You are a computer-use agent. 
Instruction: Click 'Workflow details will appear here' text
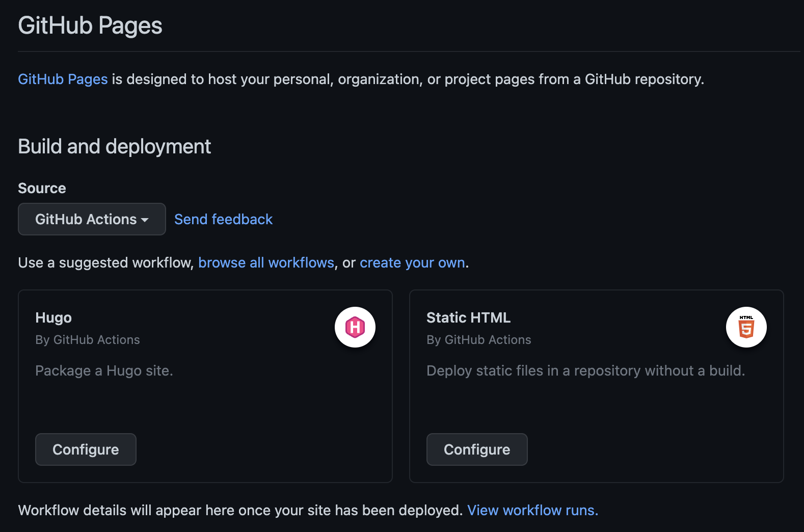[240, 510]
